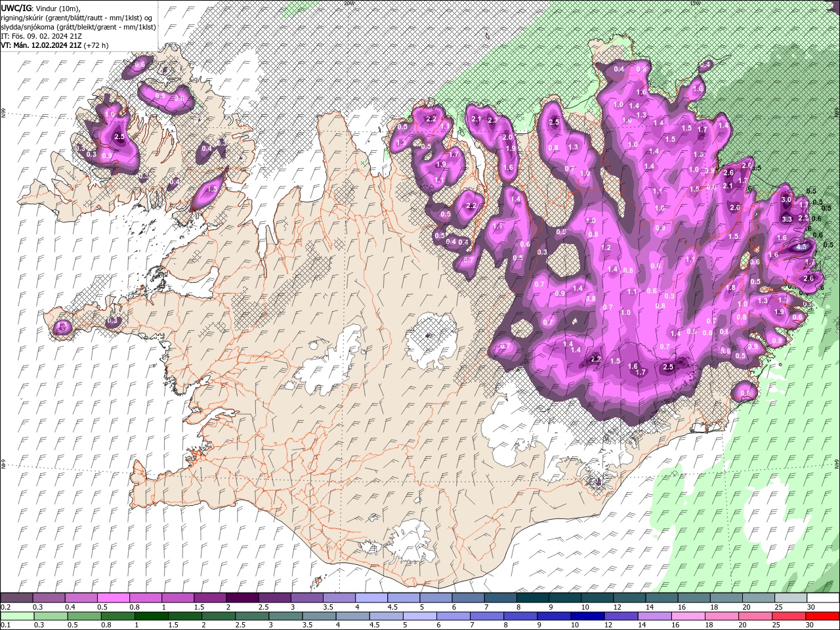The height and width of the screenshot is (630, 840).
Task: Click the light lavender snow swatch between 4 and 4.5
Action: pos(371,598)
